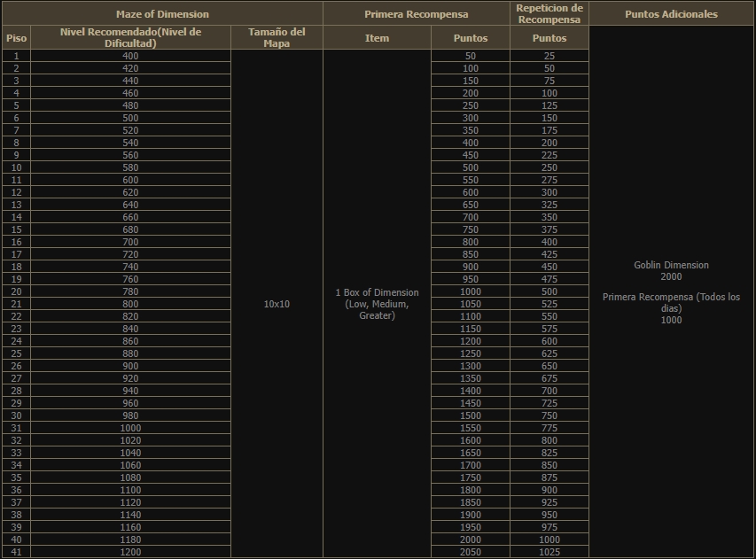Click the Goblin Dimension 2000 text
Viewport: 756px width, 559px height.
[671, 271]
